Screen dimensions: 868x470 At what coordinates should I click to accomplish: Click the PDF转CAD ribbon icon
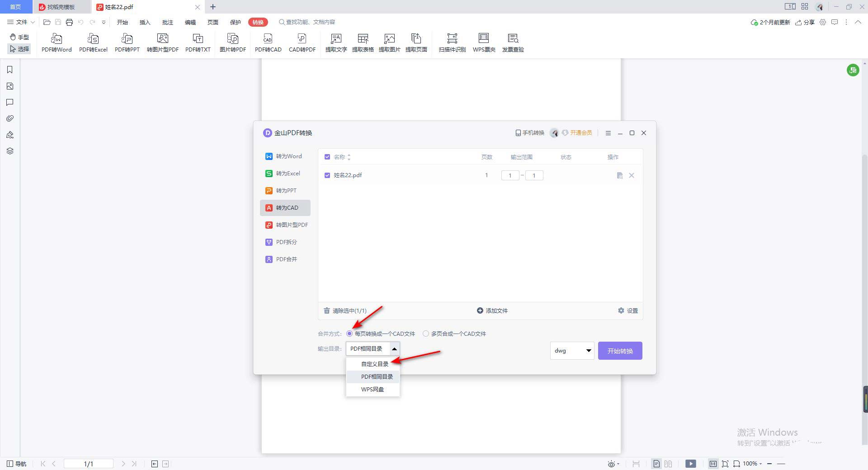(x=268, y=43)
